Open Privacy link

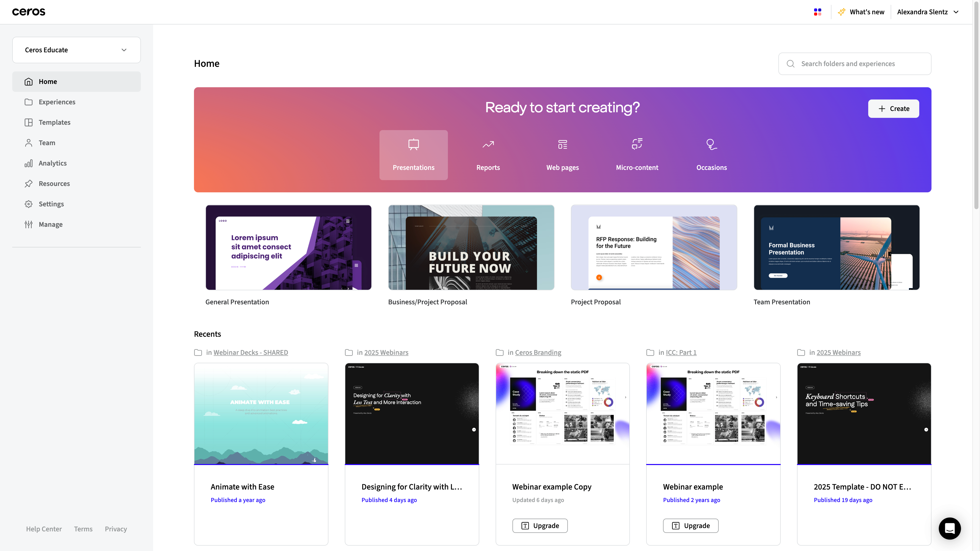pyautogui.click(x=116, y=529)
